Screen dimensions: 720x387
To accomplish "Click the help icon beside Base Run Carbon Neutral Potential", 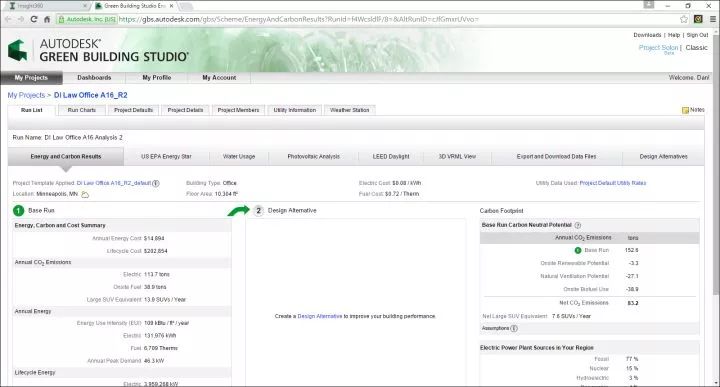I will tap(578, 225).
